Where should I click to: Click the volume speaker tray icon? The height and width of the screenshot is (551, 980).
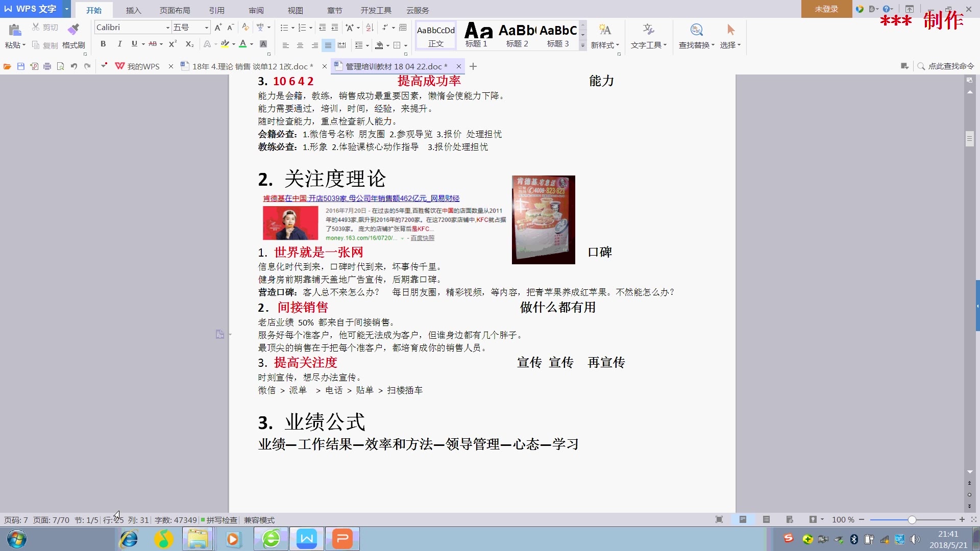click(x=915, y=539)
